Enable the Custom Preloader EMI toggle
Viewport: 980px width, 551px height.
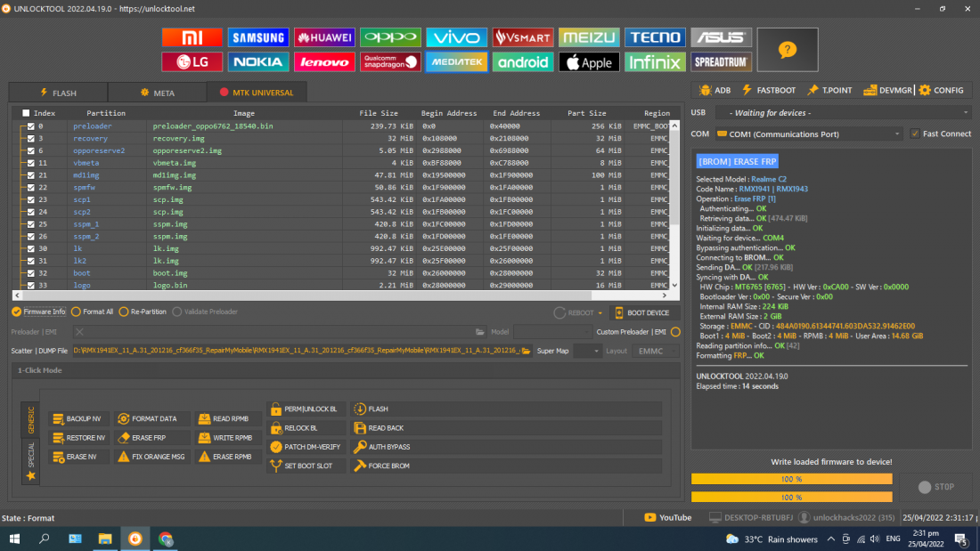[675, 332]
